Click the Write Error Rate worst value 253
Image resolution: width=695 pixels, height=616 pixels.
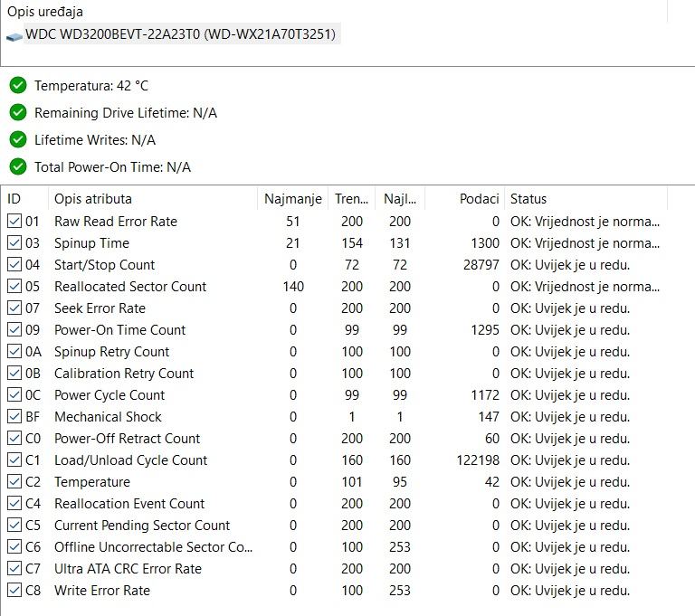pyautogui.click(x=400, y=591)
